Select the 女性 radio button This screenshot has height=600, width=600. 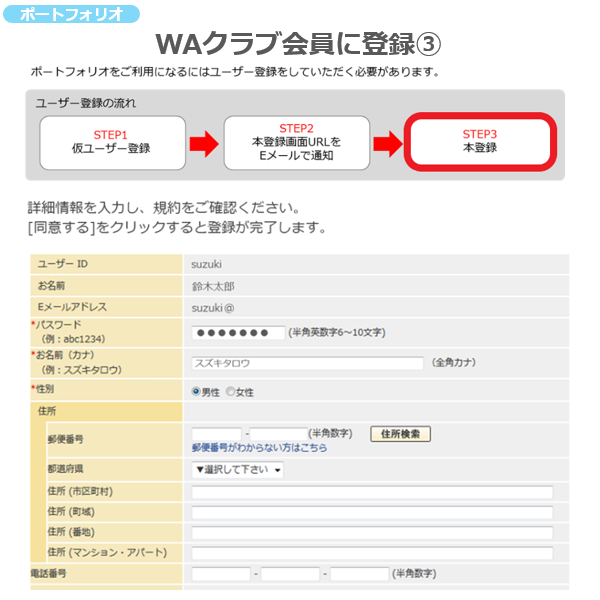(x=230, y=392)
